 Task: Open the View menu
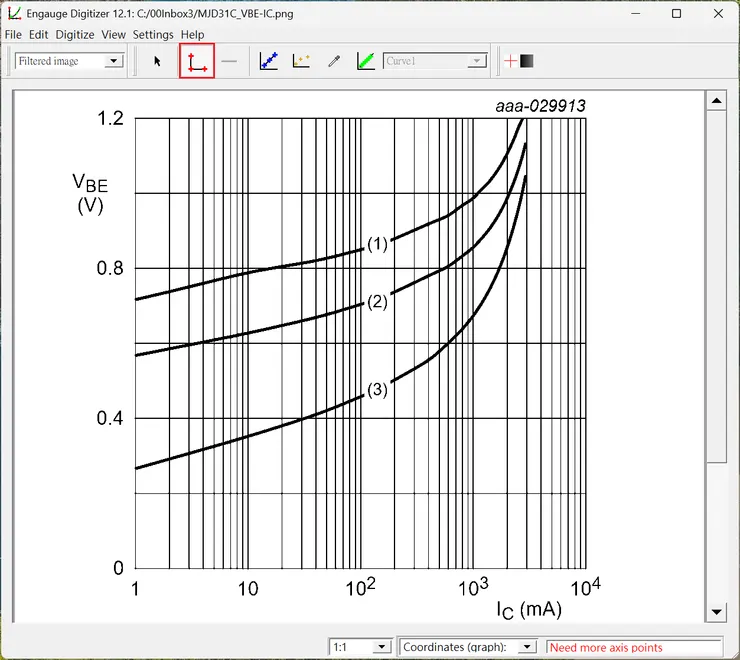[x=113, y=34]
